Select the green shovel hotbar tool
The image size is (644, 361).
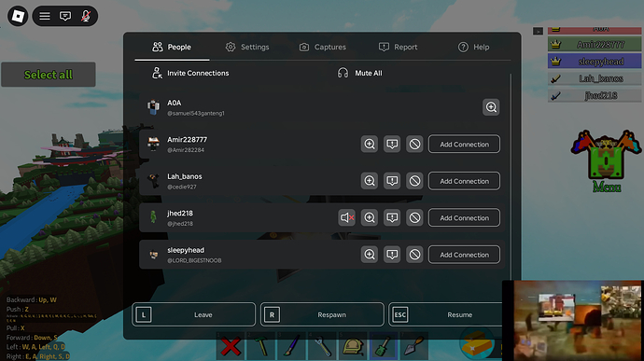(x=384, y=346)
